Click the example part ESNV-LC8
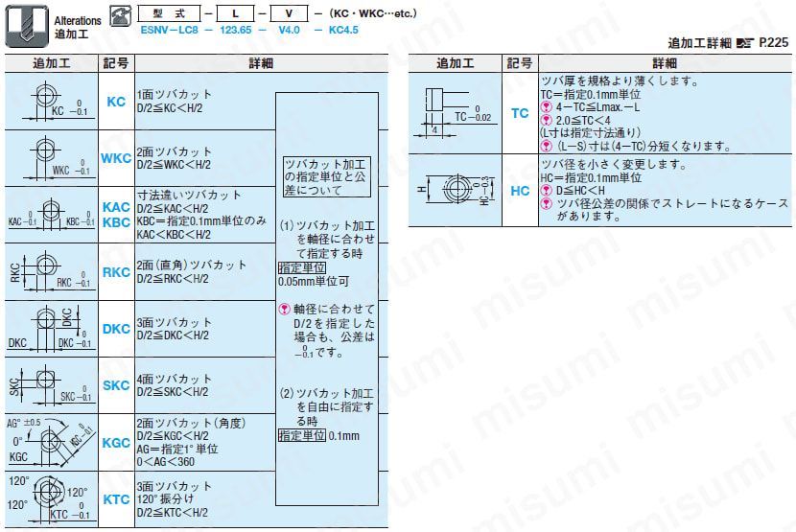The height and width of the screenshot is (532, 796). pos(170,30)
